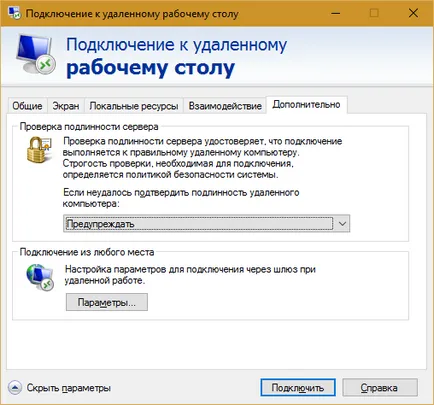Click the title bar app icon

pos(14,13)
